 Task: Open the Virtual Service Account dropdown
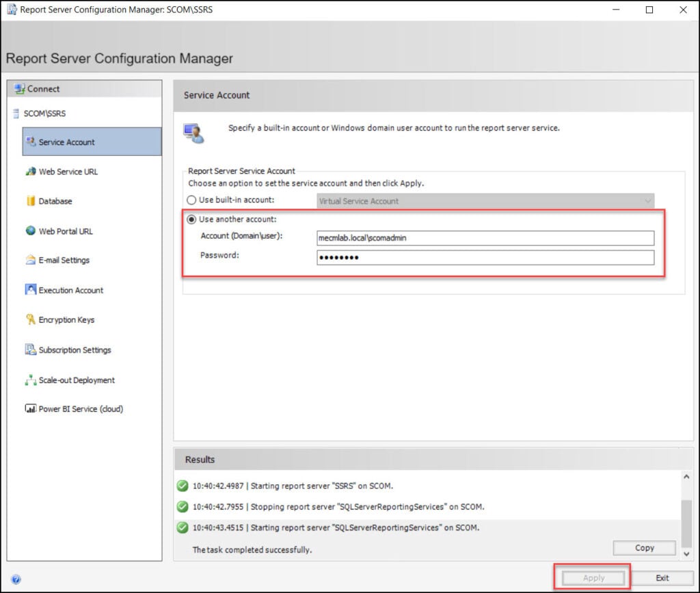tap(485, 201)
